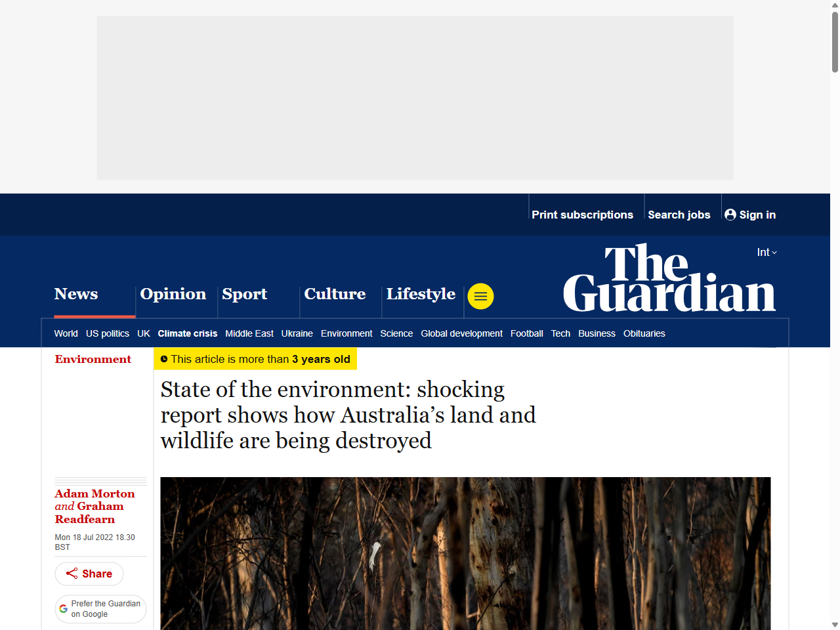Click author name Adam Morton
The height and width of the screenshot is (630, 840).
[x=94, y=493]
